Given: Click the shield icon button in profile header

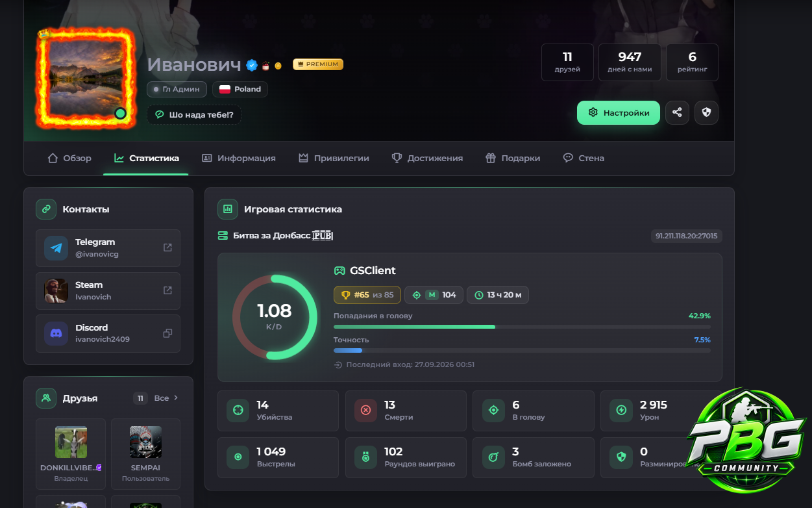Looking at the screenshot, I should point(706,112).
